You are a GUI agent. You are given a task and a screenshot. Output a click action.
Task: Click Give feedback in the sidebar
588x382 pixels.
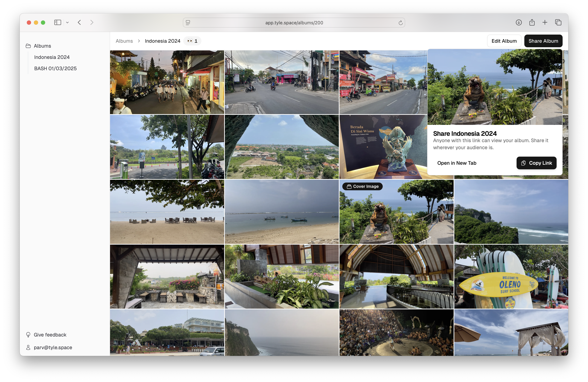(x=46, y=335)
